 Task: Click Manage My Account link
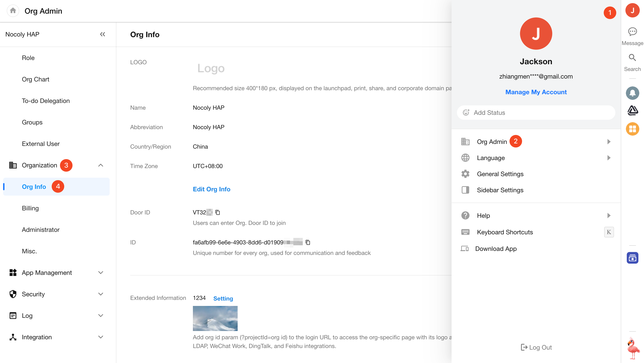point(536,92)
